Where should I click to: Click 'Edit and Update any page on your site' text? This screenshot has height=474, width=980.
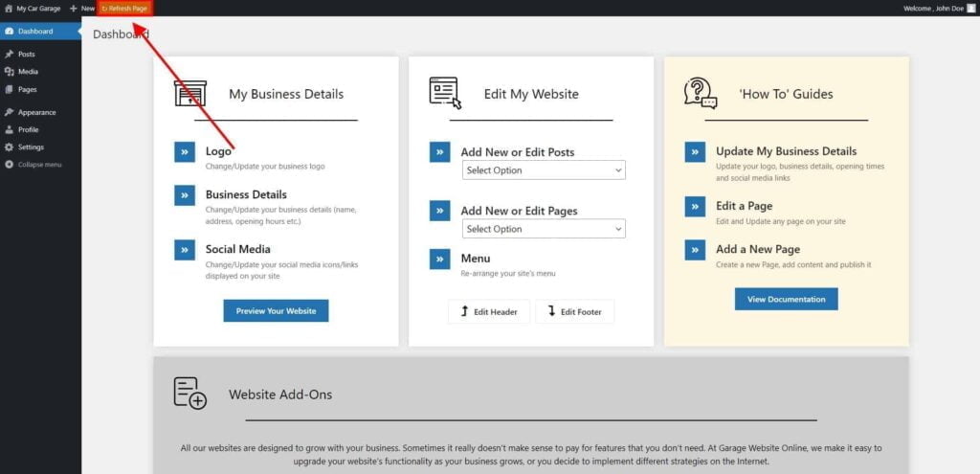[x=781, y=221]
